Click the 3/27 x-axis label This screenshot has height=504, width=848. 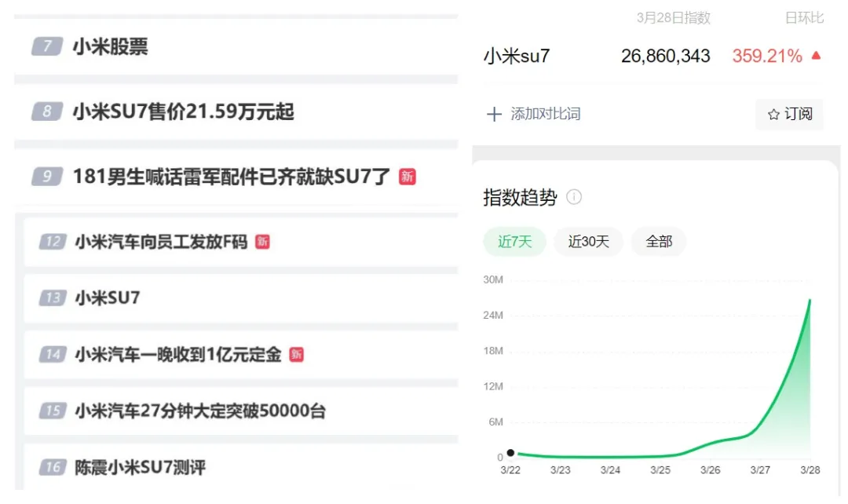[x=760, y=470]
